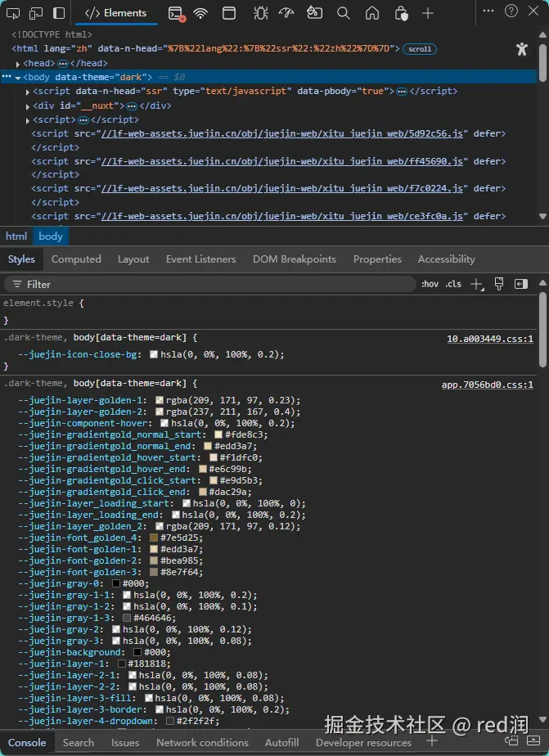Viewport: 549px width, 756px height.
Task: Close DevTools with the X icon
Action: (x=533, y=11)
